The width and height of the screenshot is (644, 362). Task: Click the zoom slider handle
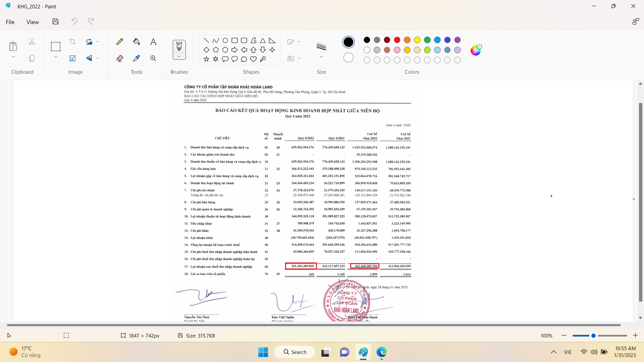point(593,336)
